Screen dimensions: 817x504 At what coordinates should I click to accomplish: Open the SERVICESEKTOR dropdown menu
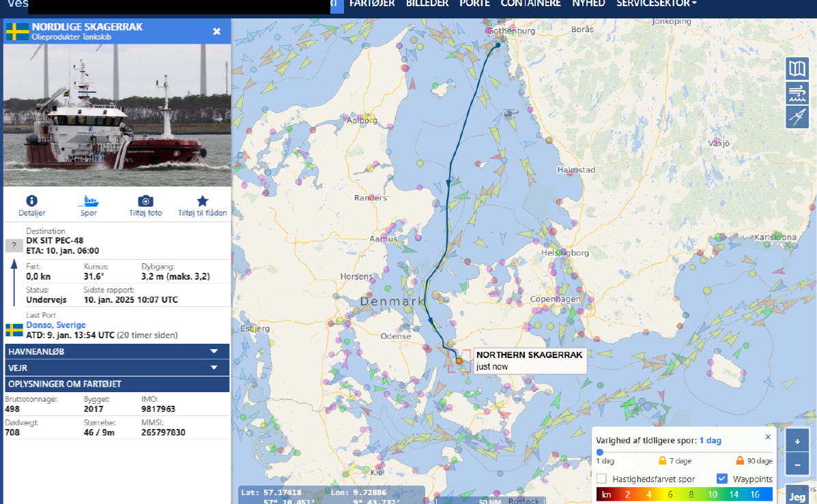click(x=656, y=3)
